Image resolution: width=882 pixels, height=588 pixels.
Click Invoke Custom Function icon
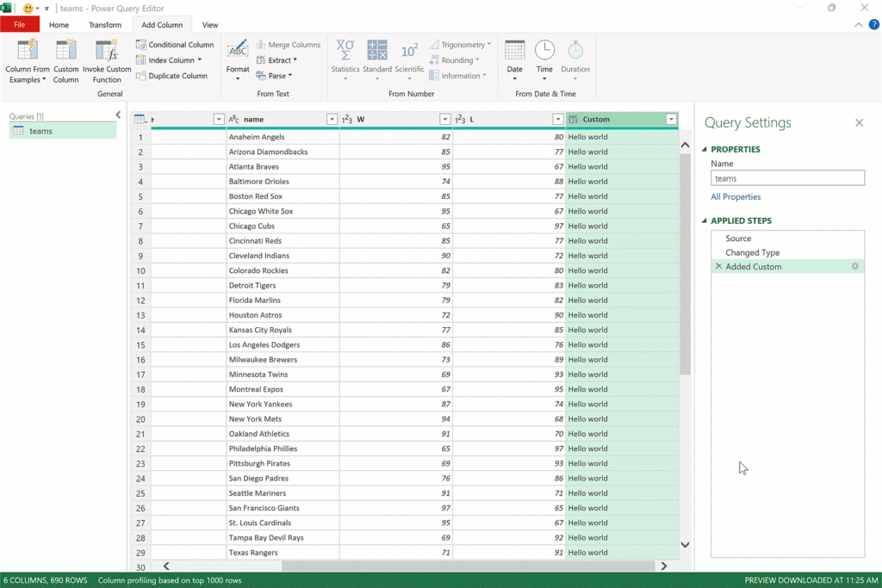point(107,51)
